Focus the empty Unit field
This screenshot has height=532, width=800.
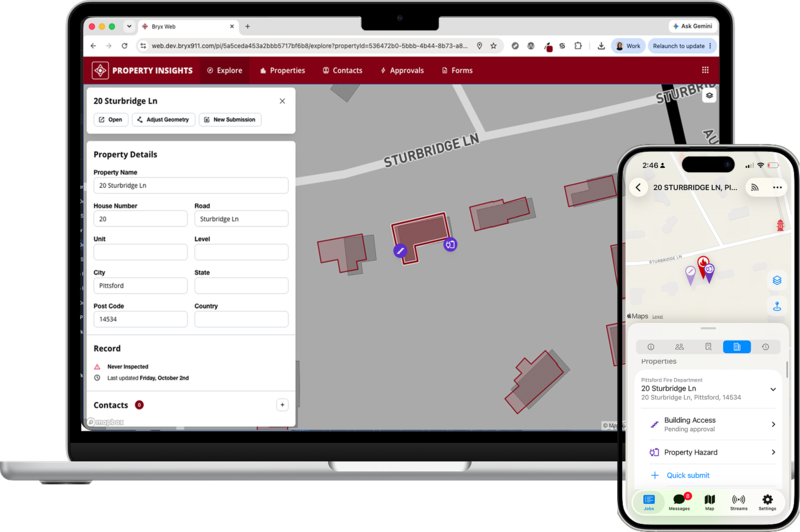(x=140, y=252)
